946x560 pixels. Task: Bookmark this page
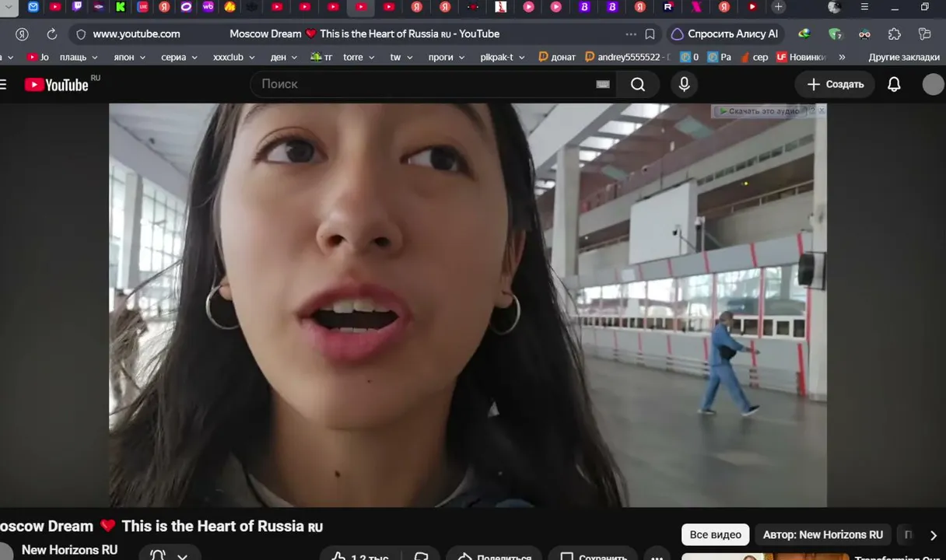[x=650, y=34]
